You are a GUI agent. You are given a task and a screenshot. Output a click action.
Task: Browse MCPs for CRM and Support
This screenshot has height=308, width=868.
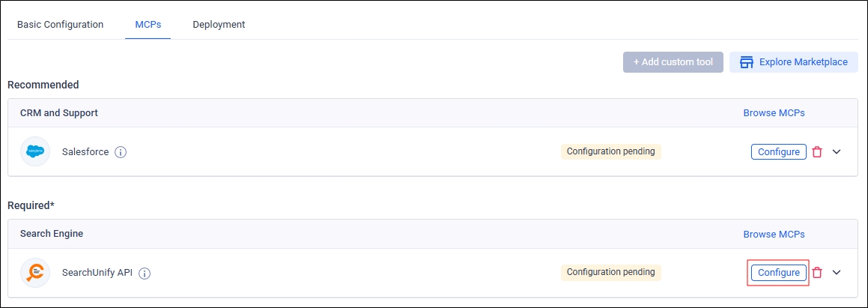coord(774,113)
